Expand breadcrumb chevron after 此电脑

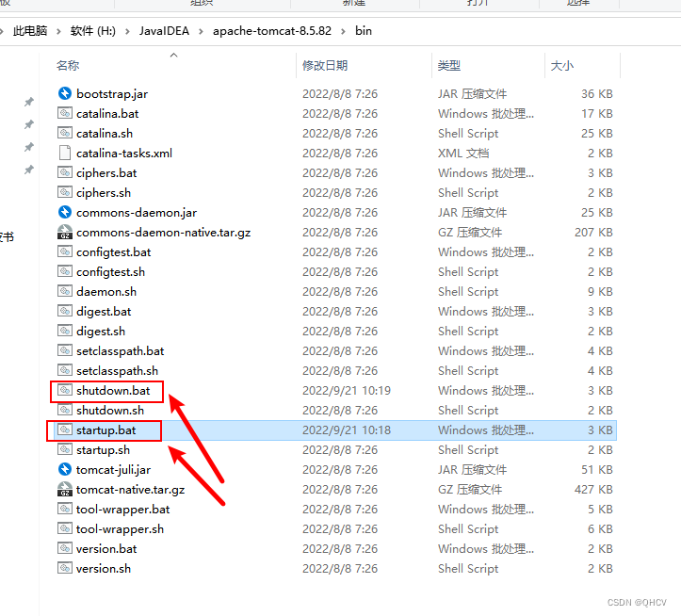pyautogui.click(x=58, y=31)
